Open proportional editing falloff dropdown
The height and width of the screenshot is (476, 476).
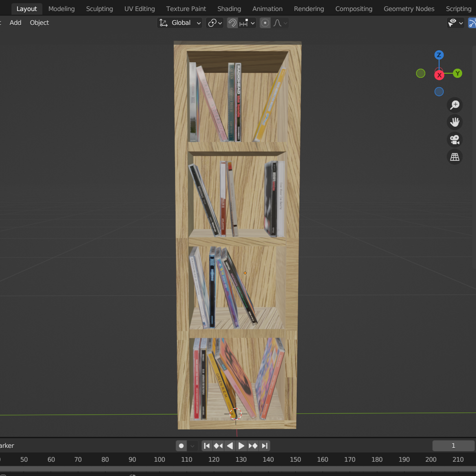[280, 23]
